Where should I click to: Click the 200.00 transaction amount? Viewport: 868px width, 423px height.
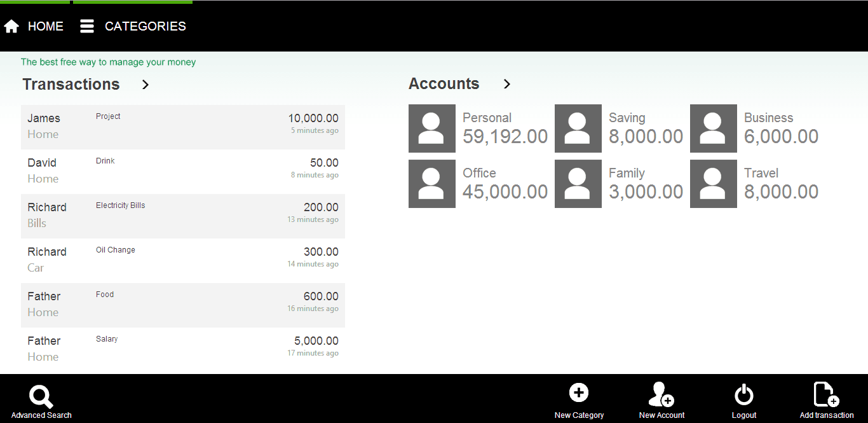click(321, 207)
